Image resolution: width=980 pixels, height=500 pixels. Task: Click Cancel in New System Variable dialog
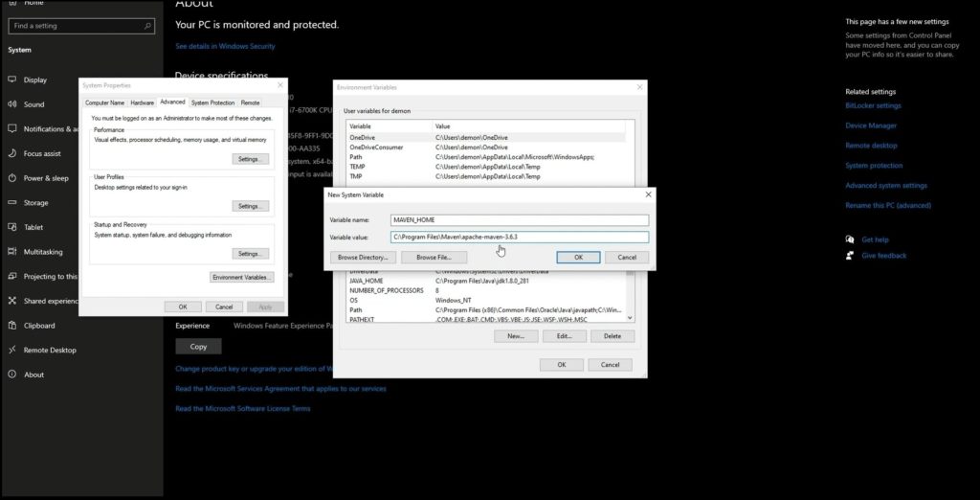[627, 258]
